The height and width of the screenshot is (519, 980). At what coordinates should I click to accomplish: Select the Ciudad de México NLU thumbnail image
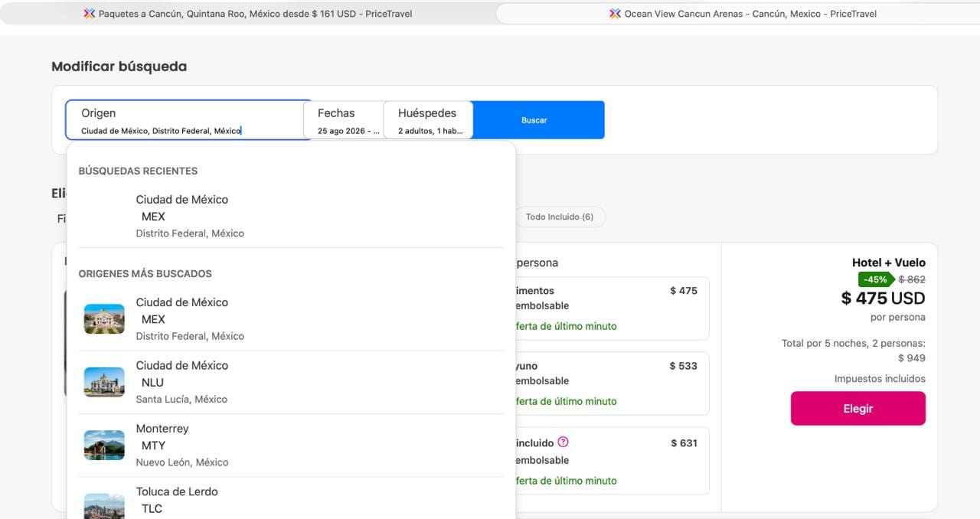coord(104,382)
